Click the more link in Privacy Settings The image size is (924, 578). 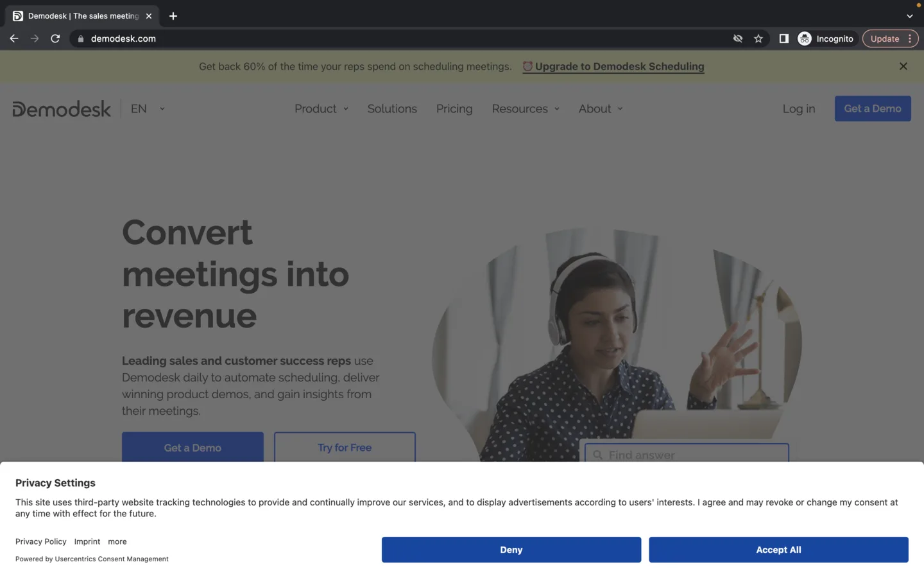117,541
